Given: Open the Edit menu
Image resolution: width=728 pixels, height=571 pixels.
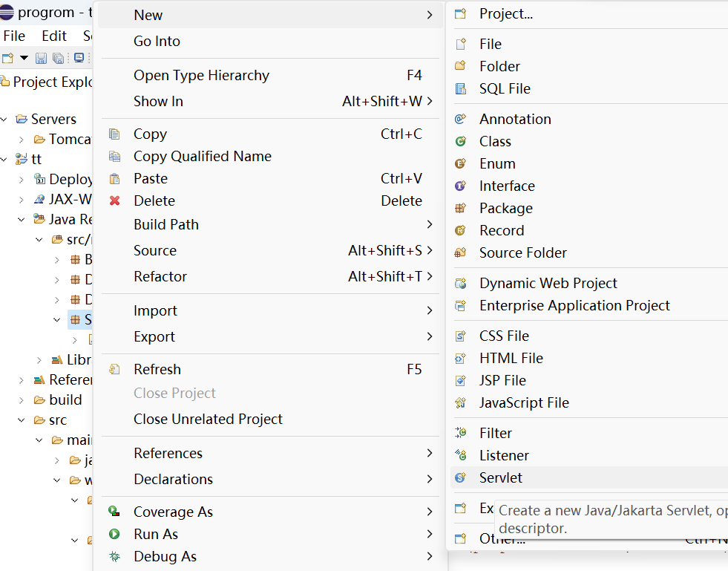Looking at the screenshot, I should [x=54, y=36].
